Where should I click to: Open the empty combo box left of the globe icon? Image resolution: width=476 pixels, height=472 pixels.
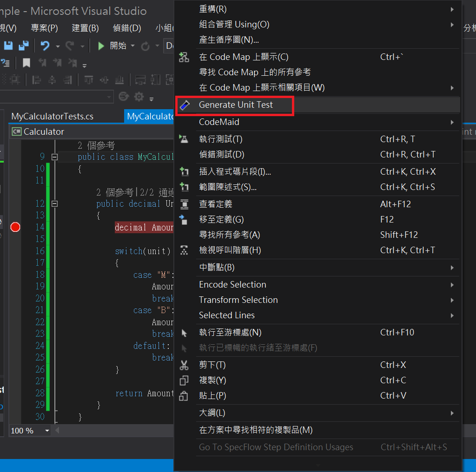pyautogui.click(x=56, y=97)
